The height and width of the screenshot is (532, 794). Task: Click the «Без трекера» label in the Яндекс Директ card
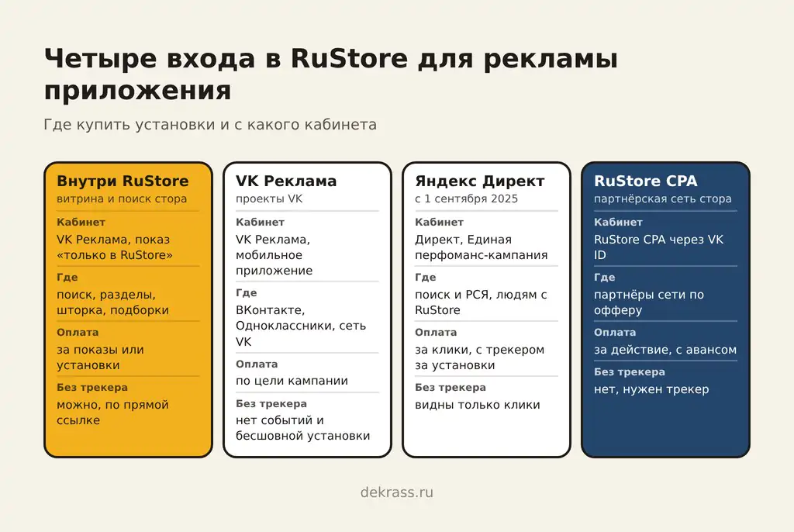point(451,388)
